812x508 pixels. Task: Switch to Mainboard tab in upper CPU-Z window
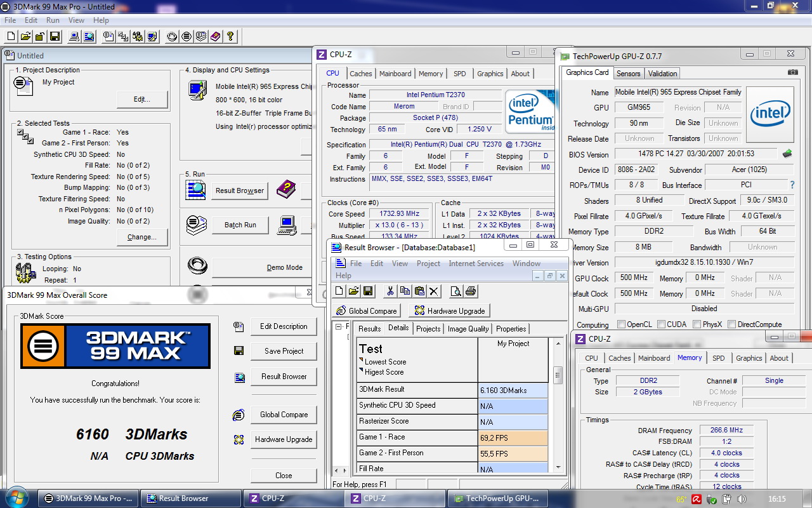point(395,74)
